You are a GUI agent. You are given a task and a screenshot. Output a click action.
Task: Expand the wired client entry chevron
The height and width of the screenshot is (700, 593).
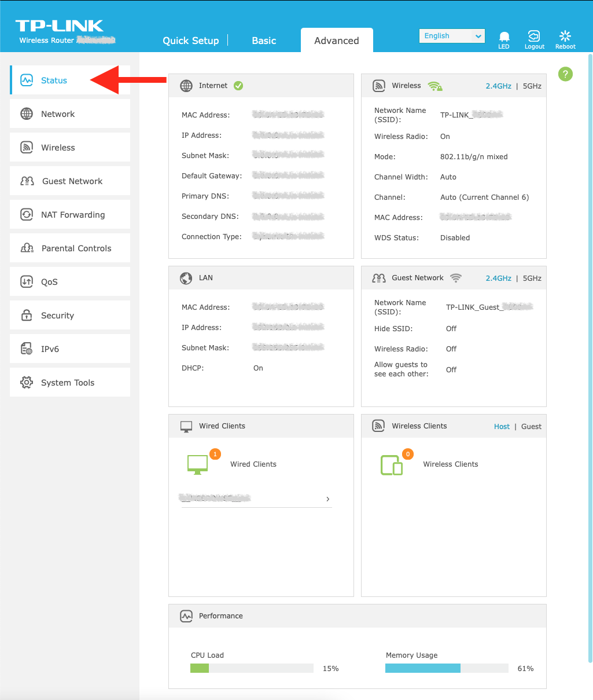[328, 499]
